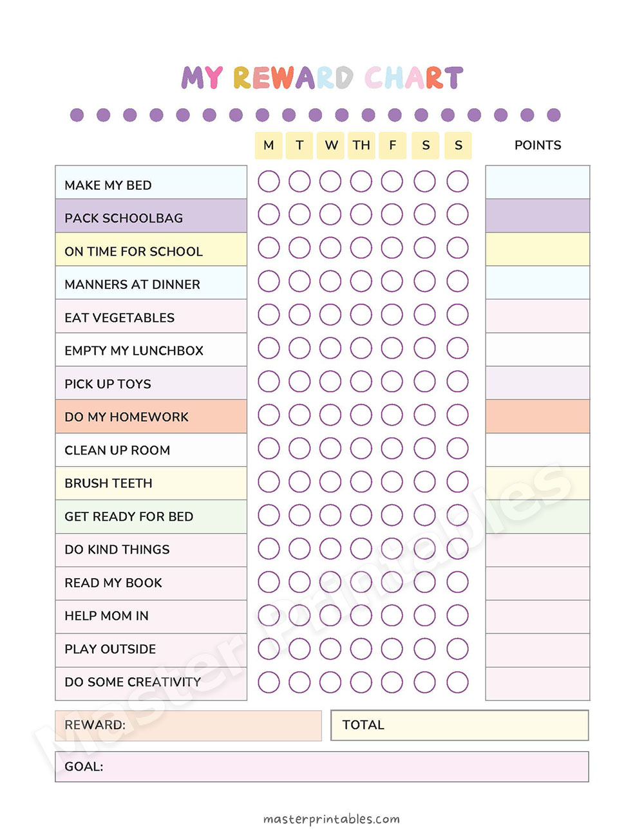Mark Thursday circle for Pick Up Toys
Screen dimensions: 644x833
(x=361, y=382)
